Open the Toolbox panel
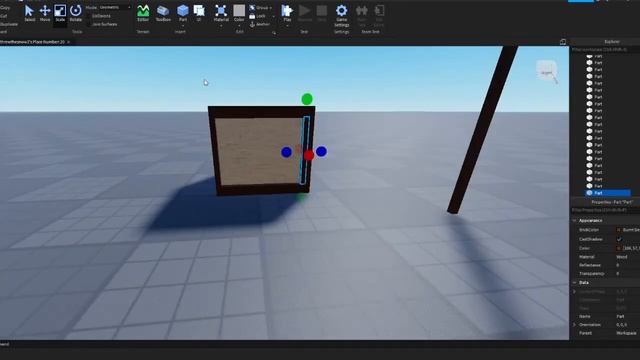 [x=163, y=13]
